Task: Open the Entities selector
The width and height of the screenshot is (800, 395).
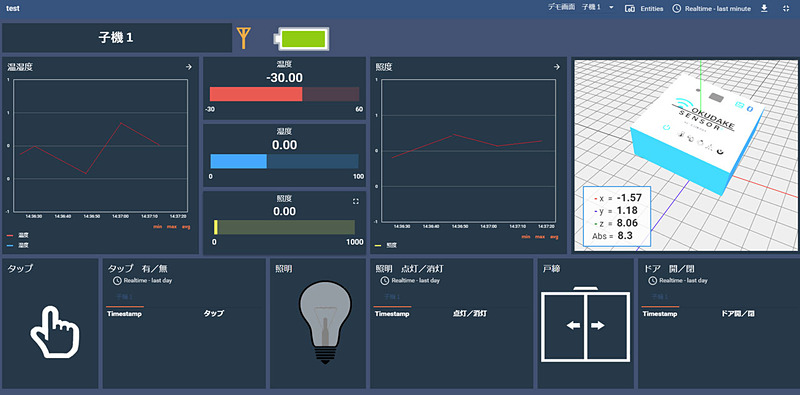Action: 644,9
